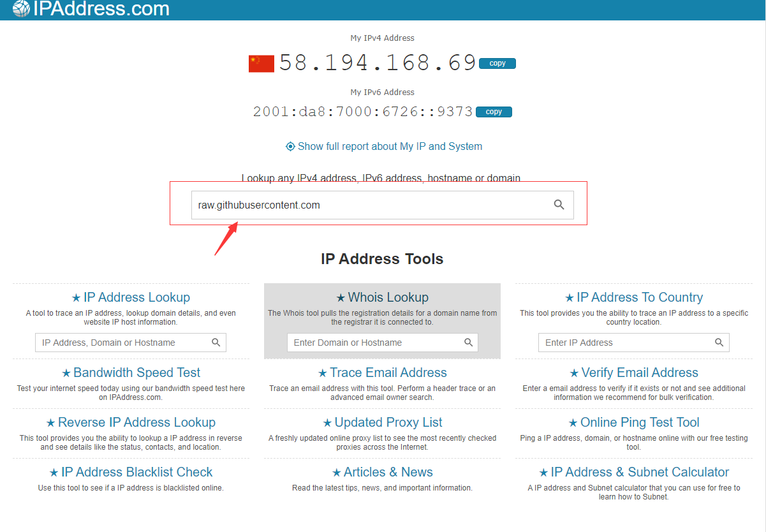Copy the IPv4 address 58.194.168.69
The image size is (766, 532).
[x=497, y=63]
